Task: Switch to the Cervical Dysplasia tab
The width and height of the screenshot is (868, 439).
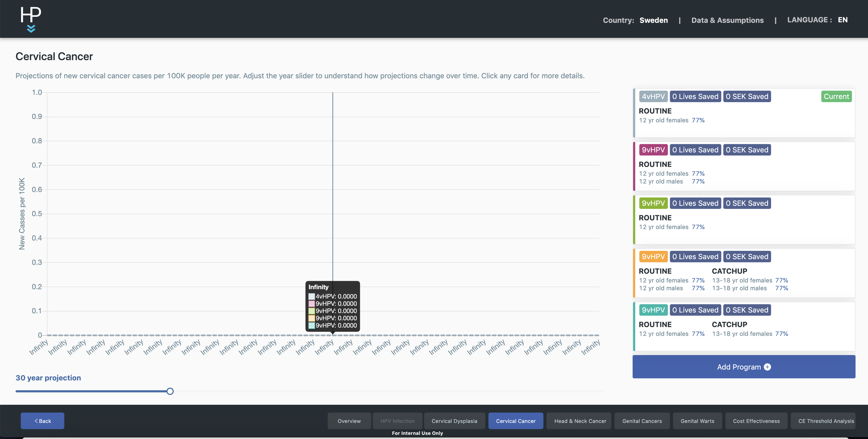Action: (454, 421)
